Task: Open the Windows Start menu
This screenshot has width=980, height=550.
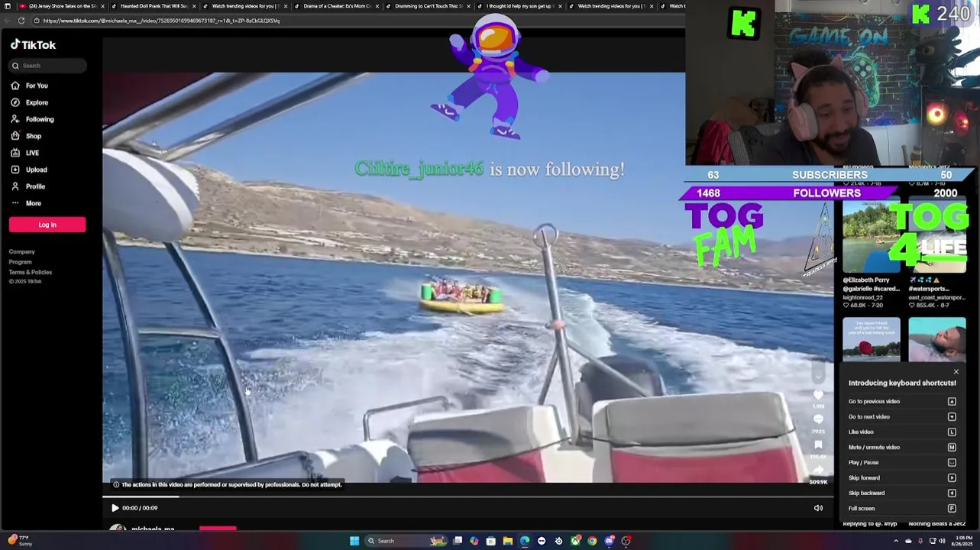Action: point(354,541)
